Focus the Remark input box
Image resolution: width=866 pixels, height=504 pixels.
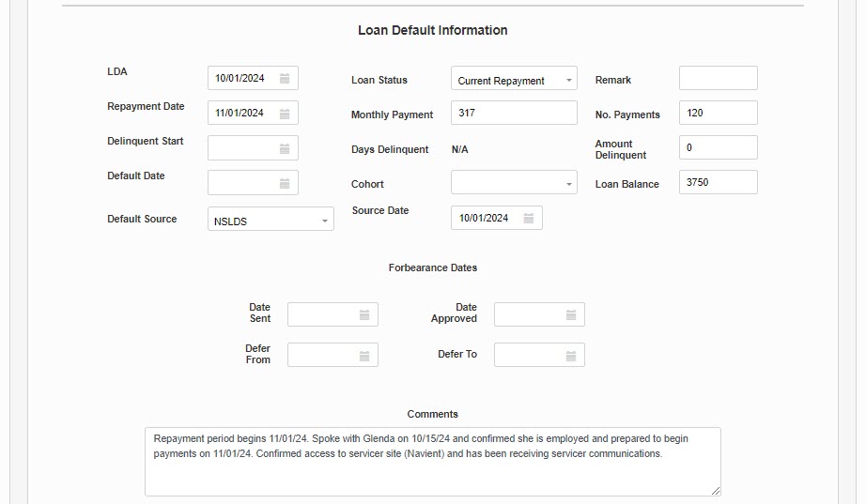(x=718, y=79)
